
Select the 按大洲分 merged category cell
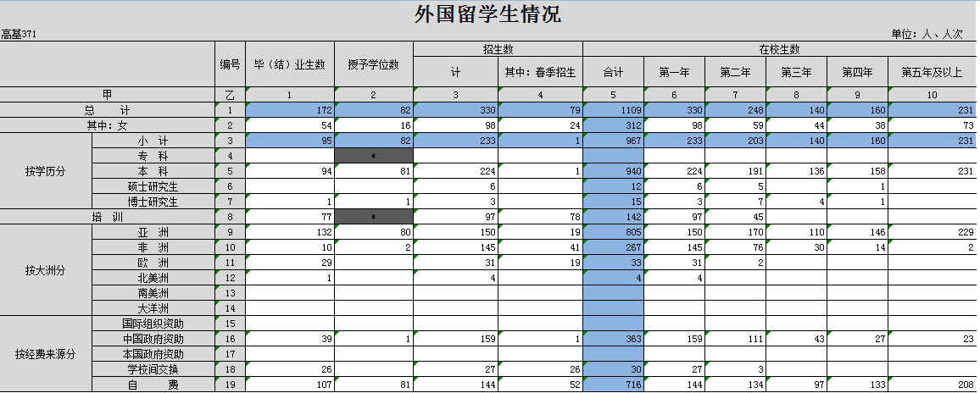point(46,270)
